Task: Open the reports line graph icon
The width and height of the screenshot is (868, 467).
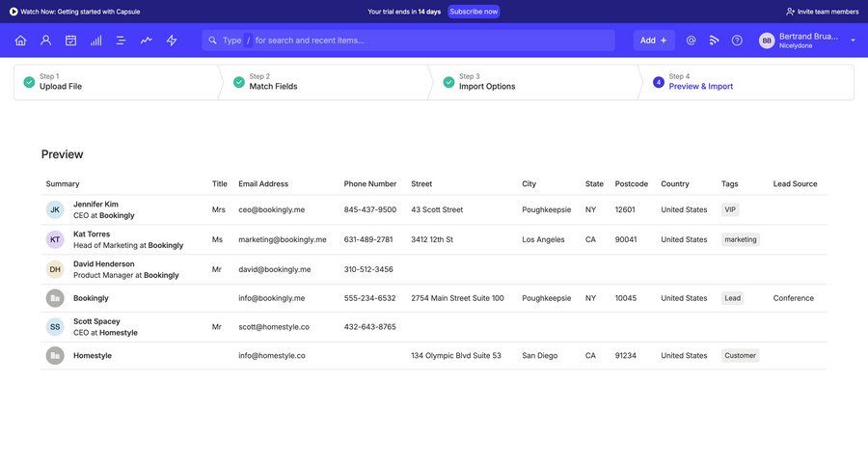Action: coord(146,41)
